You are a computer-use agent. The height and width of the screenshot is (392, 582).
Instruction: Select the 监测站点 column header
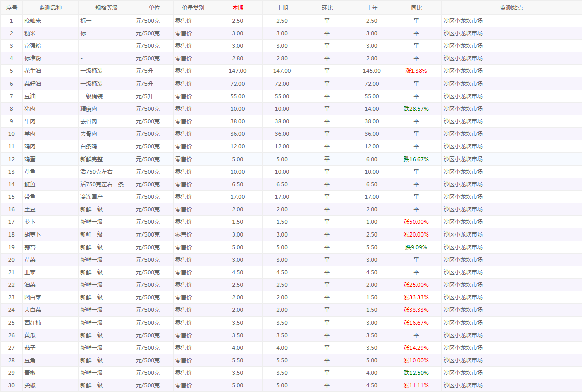tap(511, 8)
